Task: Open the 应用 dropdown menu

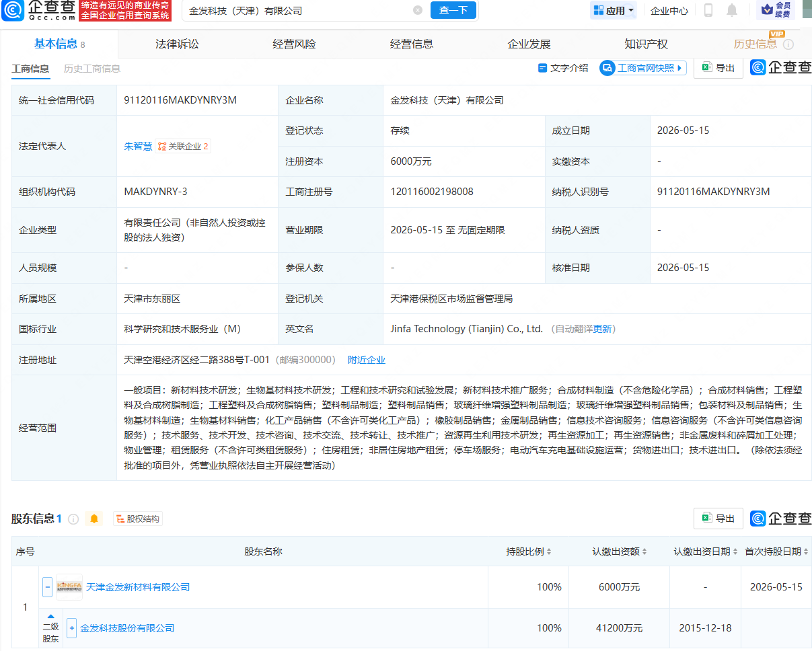Action: click(x=613, y=10)
